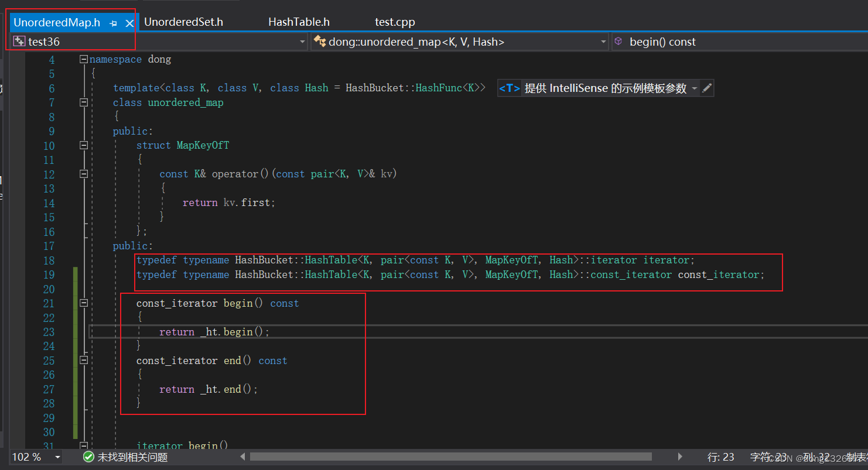Image resolution: width=868 pixels, height=470 pixels.
Task: Collapse the const end() function on line 25
Action: (84, 361)
